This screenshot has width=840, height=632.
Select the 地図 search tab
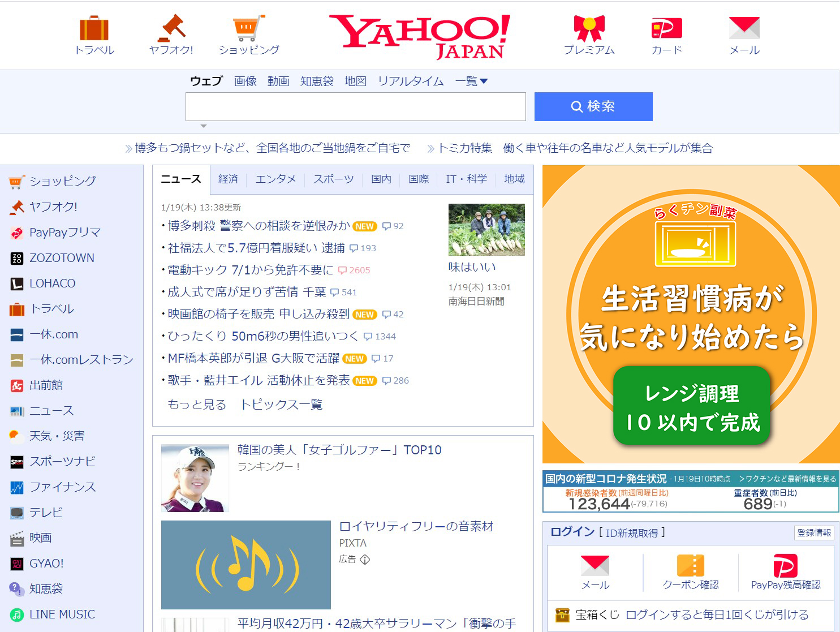[356, 81]
